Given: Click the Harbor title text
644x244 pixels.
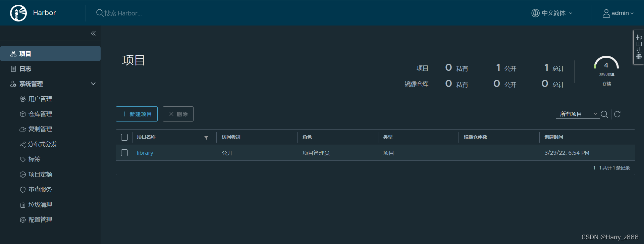Looking at the screenshot, I should [44, 13].
